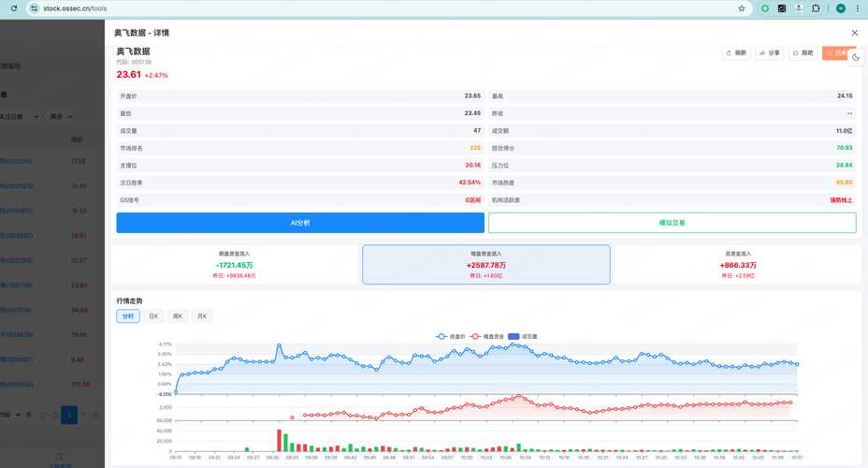View site information icon in address bar
The width and height of the screenshot is (868, 468).
pos(35,8)
